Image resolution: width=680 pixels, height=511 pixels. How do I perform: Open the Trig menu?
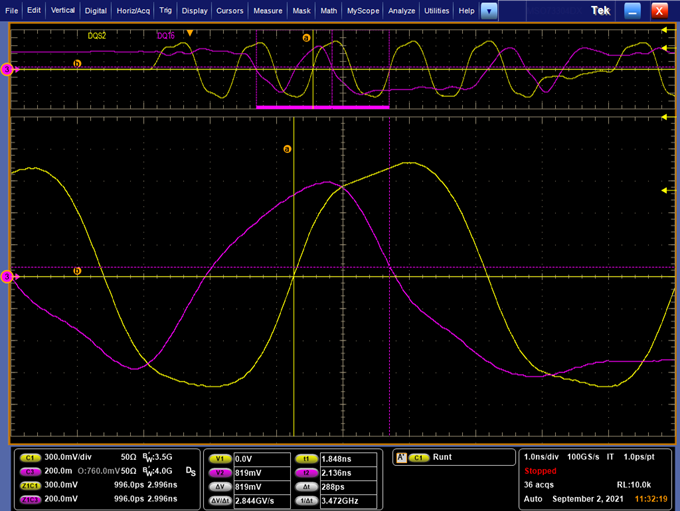click(164, 11)
